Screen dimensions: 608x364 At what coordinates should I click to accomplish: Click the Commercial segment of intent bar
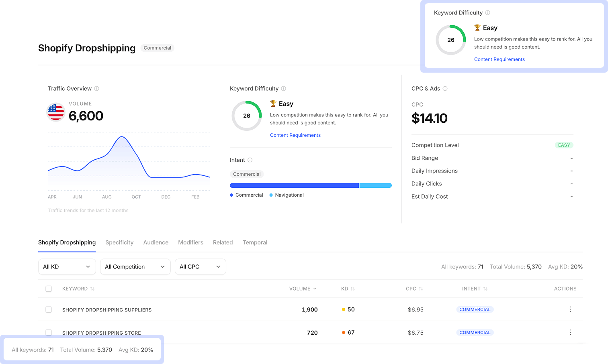click(x=294, y=185)
